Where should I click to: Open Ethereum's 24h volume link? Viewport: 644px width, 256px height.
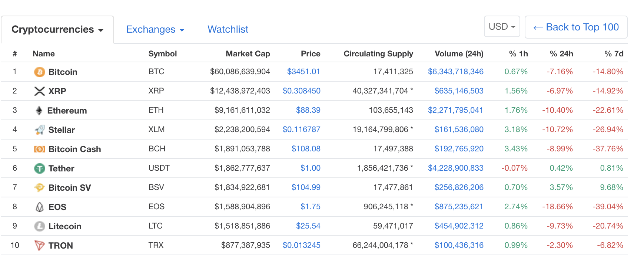click(455, 110)
